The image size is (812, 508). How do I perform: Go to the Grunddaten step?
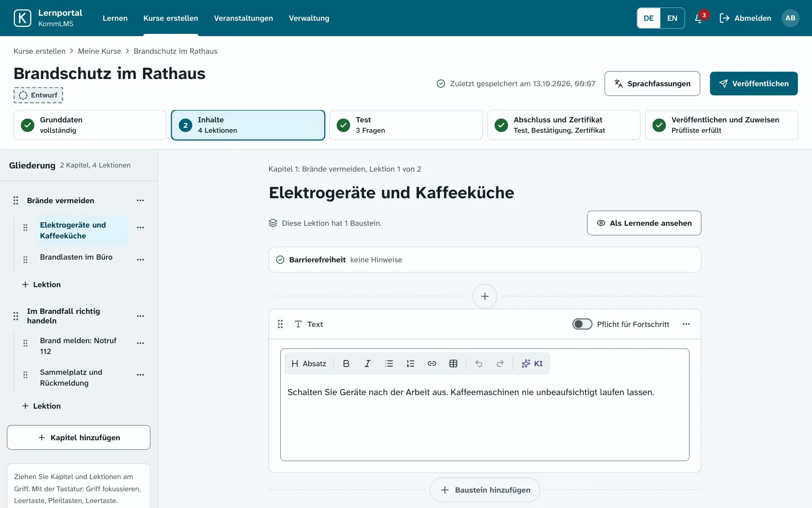(x=90, y=125)
